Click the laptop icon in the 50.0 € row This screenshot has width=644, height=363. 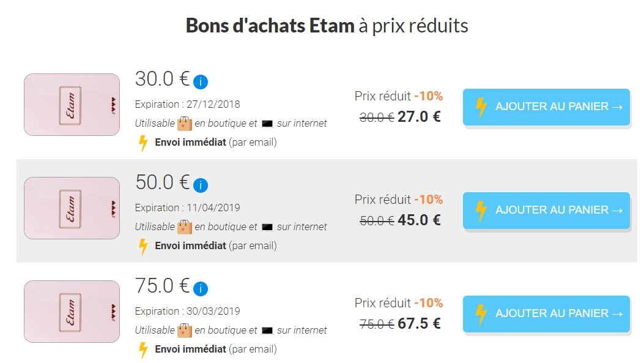click(x=267, y=227)
